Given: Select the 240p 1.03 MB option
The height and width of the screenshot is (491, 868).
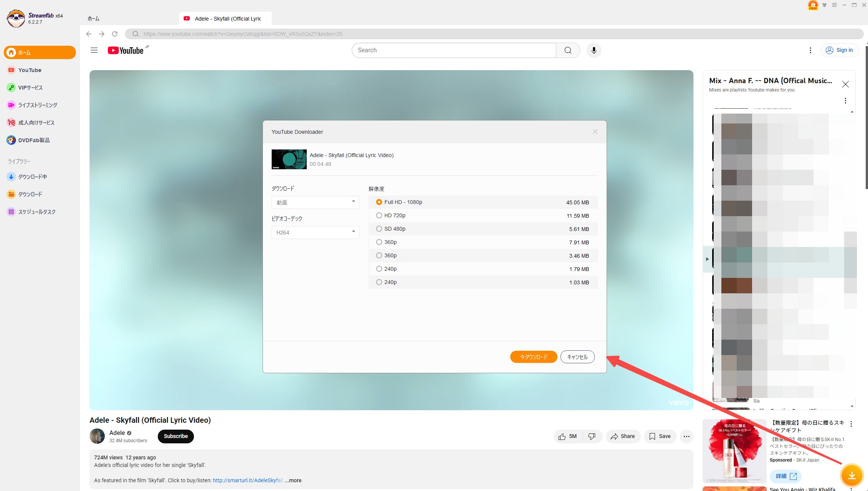Looking at the screenshot, I should [x=483, y=282].
